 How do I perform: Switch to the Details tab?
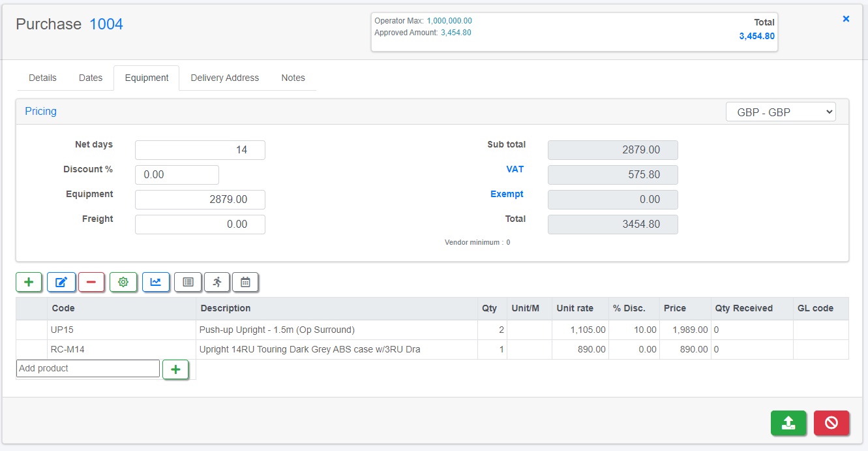coord(42,78)
